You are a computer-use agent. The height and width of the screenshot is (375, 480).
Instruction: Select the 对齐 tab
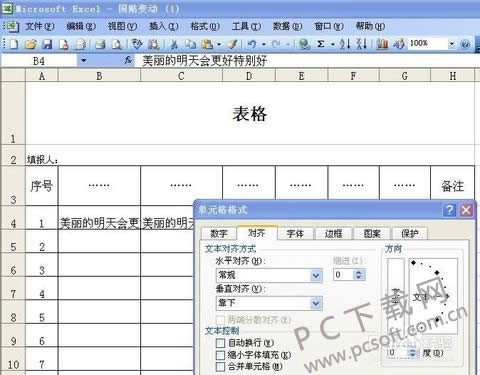pos(257,232)
